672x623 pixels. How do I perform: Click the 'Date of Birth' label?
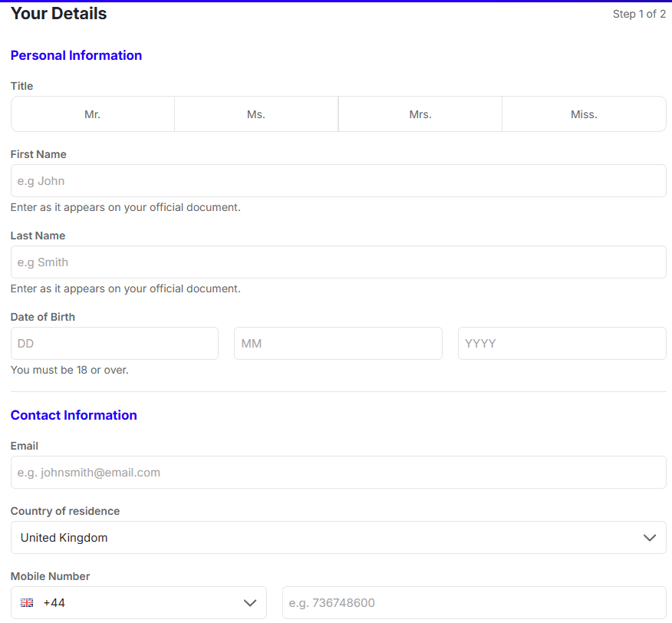[x=43, y=317]
